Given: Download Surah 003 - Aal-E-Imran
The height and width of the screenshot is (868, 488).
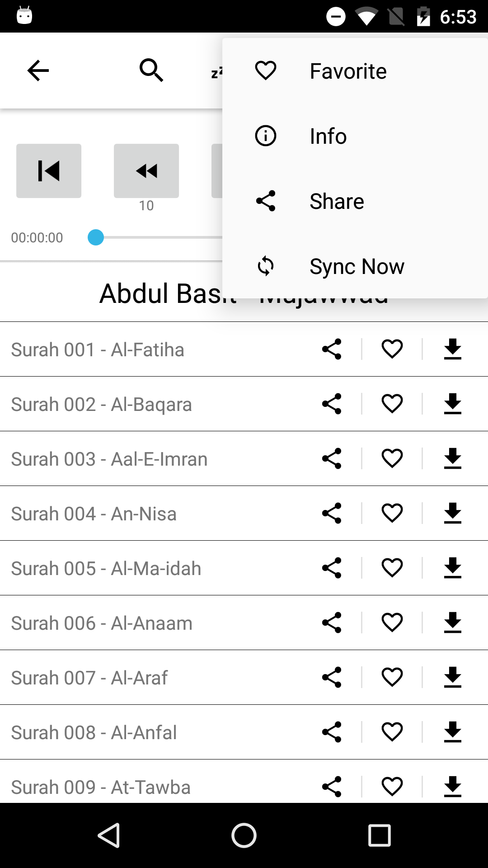Looking at the screenshot, I should (x=453, y=458).
